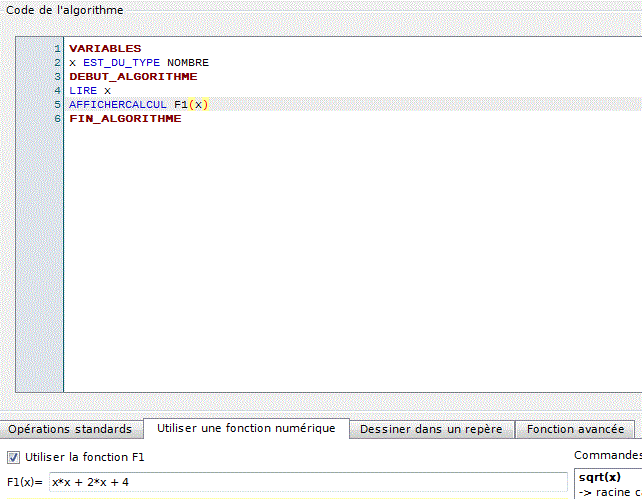Click the Commandes label above the list
The height and width of the screenshot is (499, 642).
pos(607,456)
